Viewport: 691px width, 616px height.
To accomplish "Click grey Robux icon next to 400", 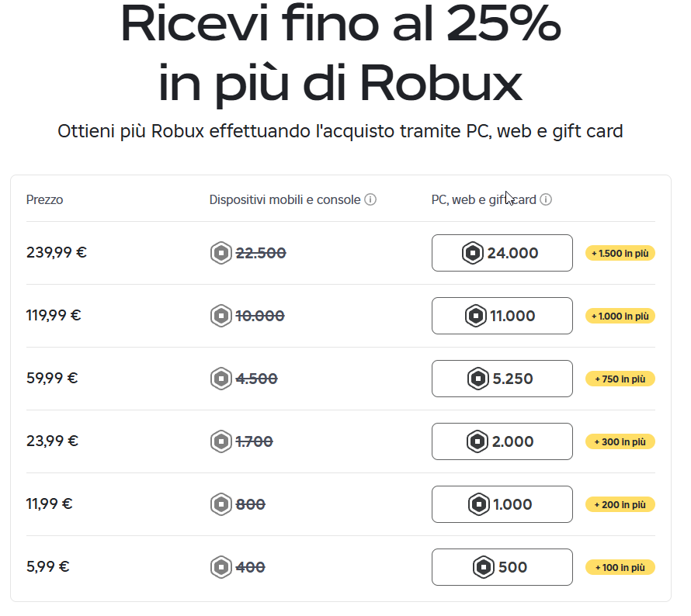I will click(220, 567).
